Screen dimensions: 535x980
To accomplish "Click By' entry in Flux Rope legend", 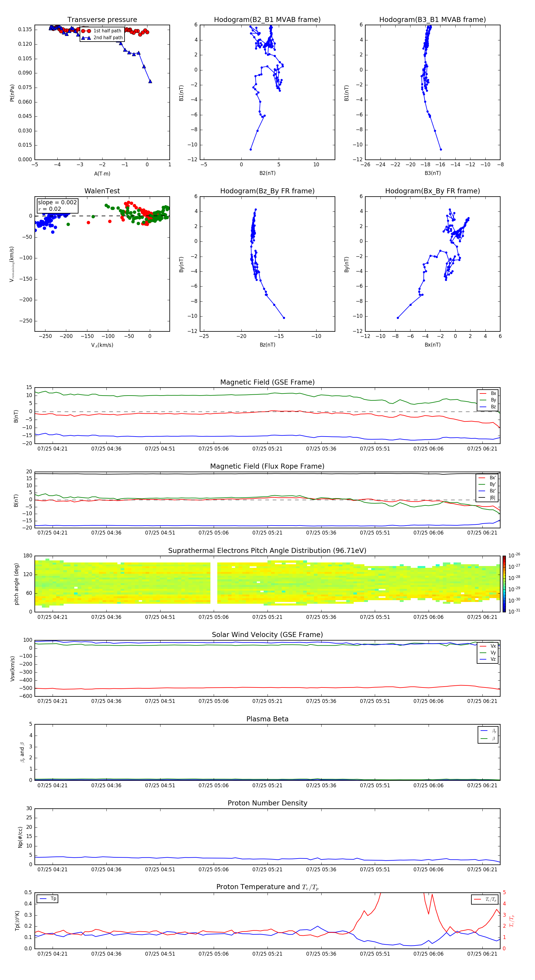I will click(487, 485).
